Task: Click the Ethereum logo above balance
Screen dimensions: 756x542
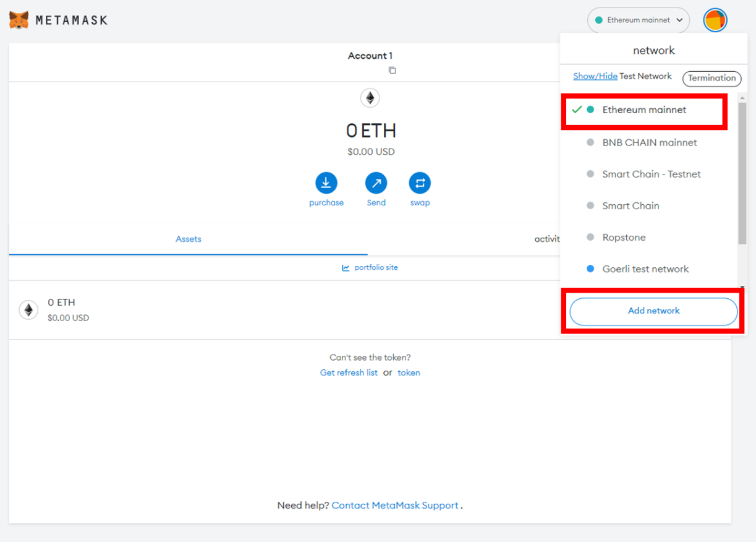Action: pos(370,98)
